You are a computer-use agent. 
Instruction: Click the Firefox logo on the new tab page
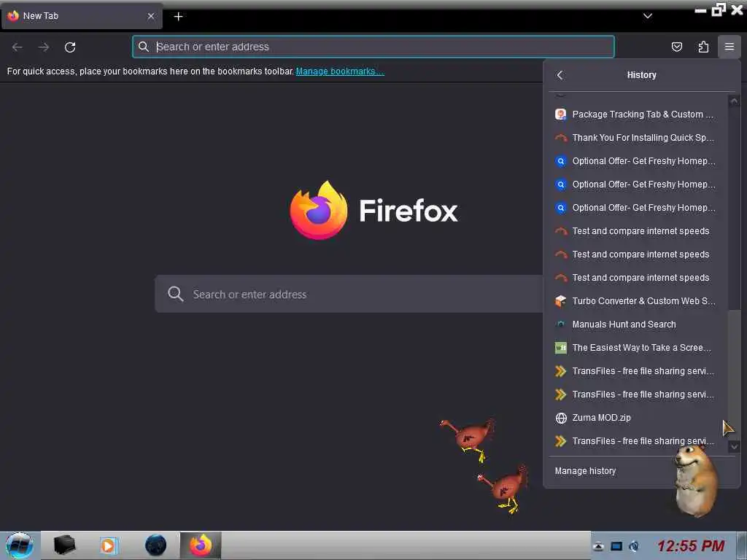319,210
